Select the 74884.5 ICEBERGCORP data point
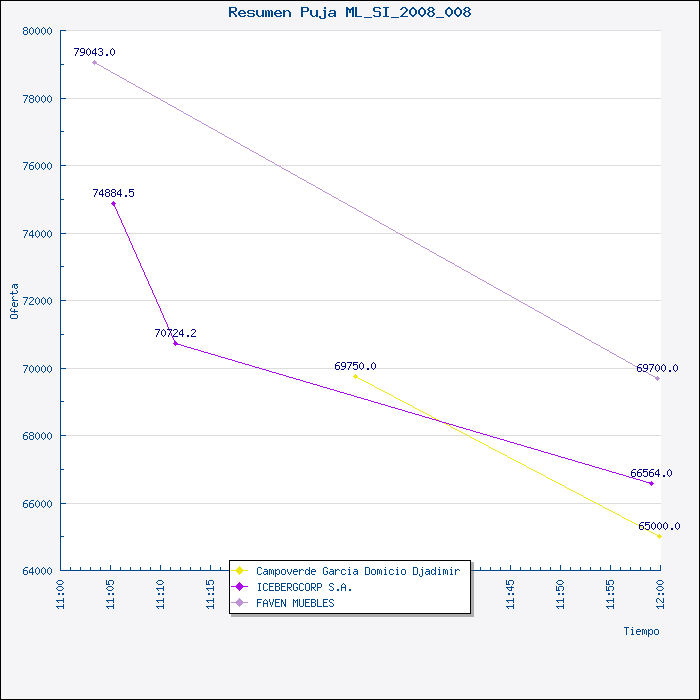700x700 pixels. [113, 204]
